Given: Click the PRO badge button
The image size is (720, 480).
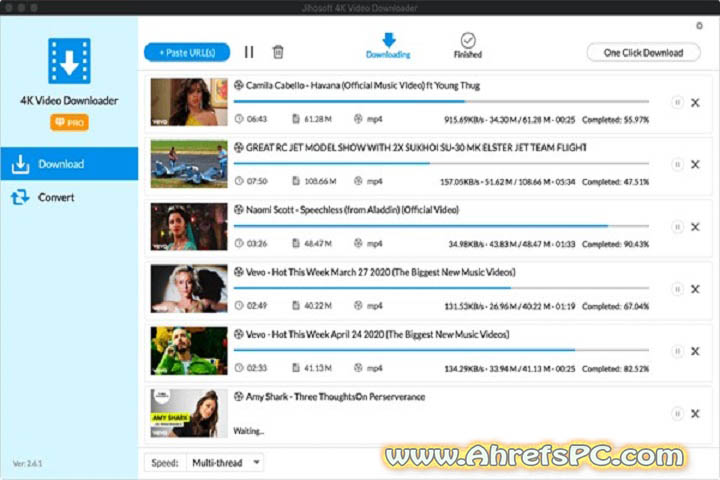Looking at the screenshot, I should (x=69, y=123).
